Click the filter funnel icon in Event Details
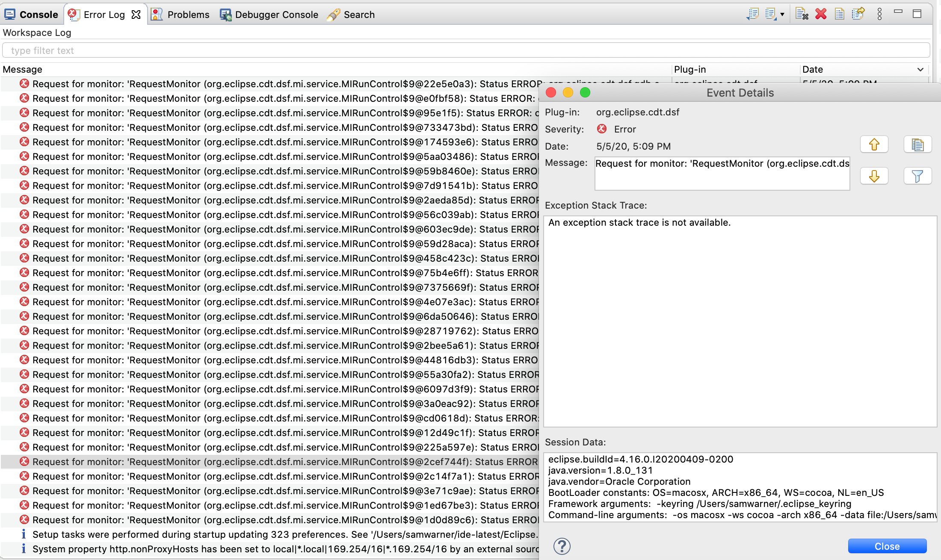Viewport: 941px width, 560px height. coord(917,176)
